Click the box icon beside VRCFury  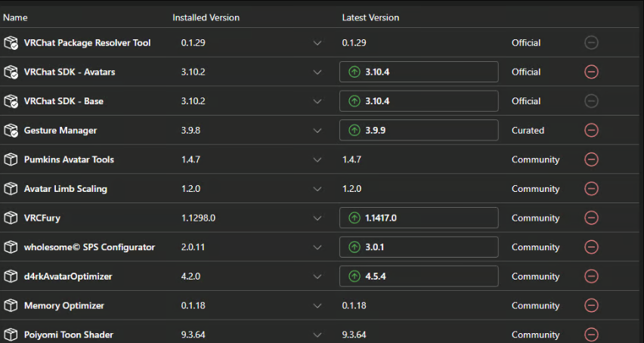(11, 218)
